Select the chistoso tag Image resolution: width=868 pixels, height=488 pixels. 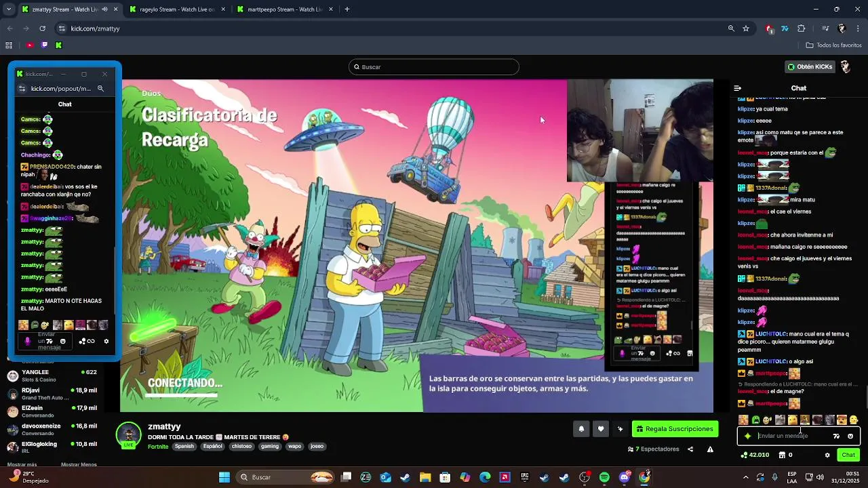coord(241,447)
